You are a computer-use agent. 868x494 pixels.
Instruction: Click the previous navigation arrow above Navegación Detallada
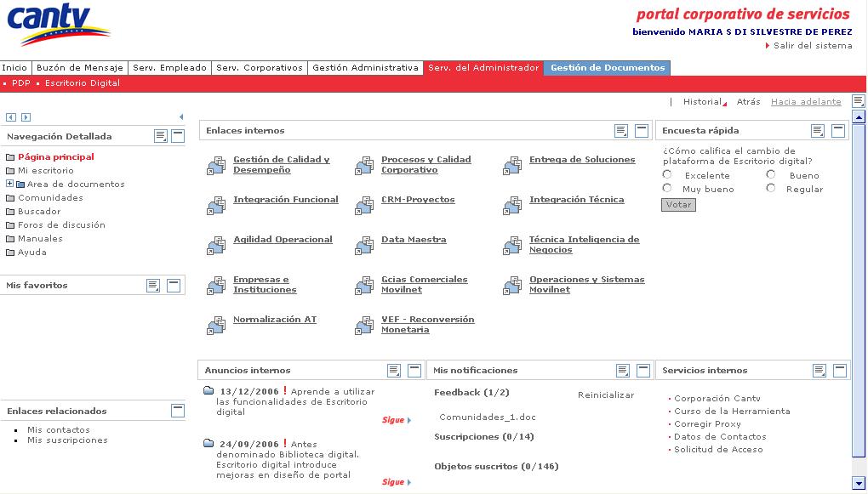click(x=10, y=117)
